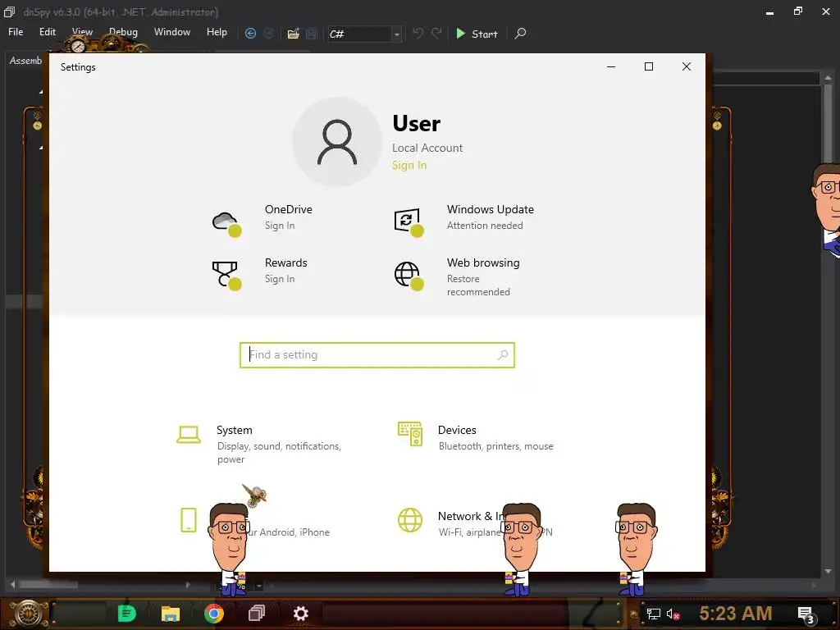This screenshot has height=630, width=840.
Task: Click the OneDrive cloud icon
Action: [226, 221]
